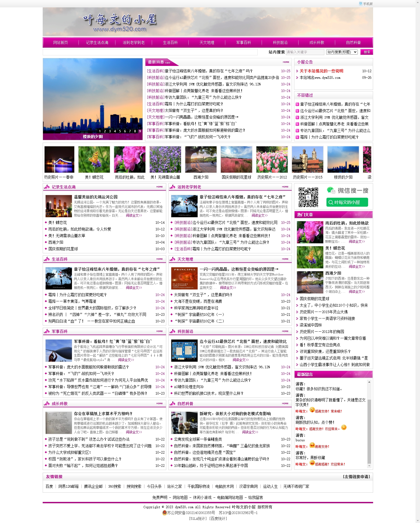Select slideshow slide number 6
Image resolution: width=420 pixels, height=523 pixels.
[x=125, y=131]
